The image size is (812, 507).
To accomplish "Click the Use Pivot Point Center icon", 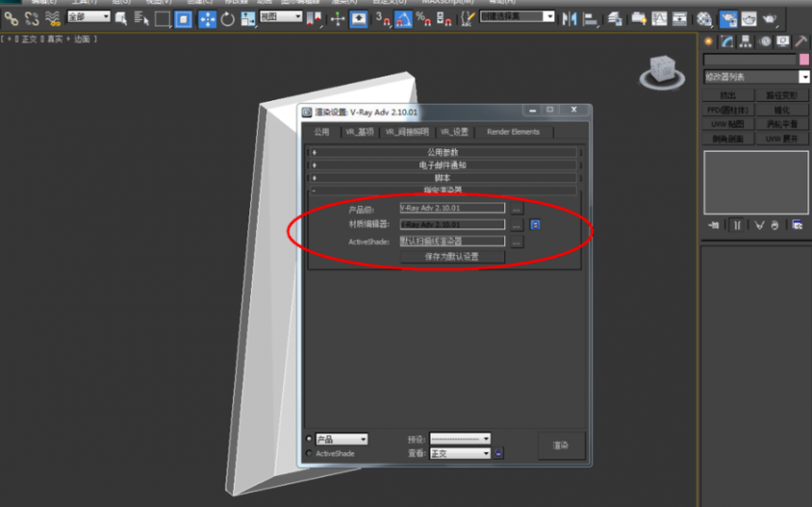I will tap(313, 20).
